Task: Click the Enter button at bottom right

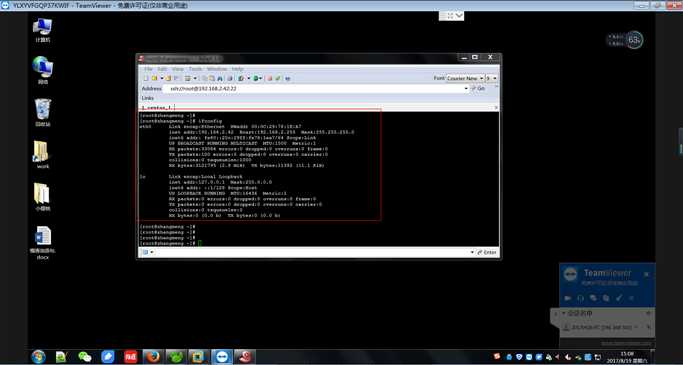Action: click(487, 252)
